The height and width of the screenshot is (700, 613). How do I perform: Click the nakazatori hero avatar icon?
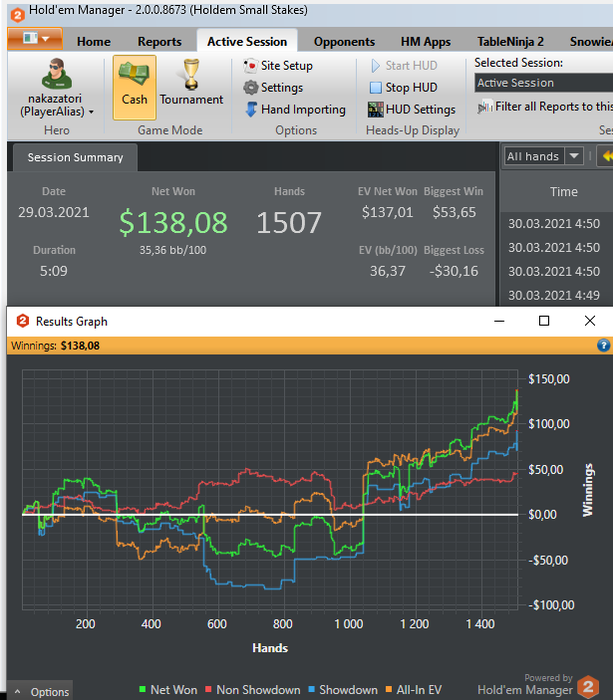(x=57, y=74)
